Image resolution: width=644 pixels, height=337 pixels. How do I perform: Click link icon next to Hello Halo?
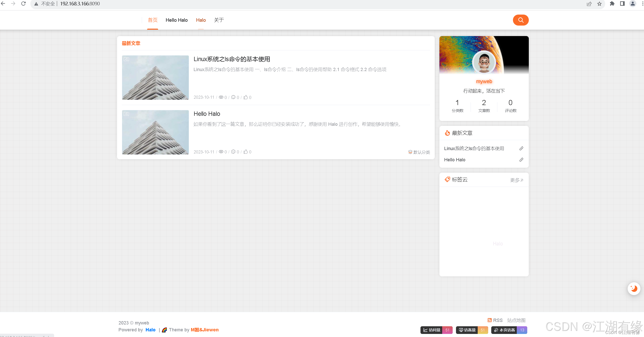click(x=521, y=160)
